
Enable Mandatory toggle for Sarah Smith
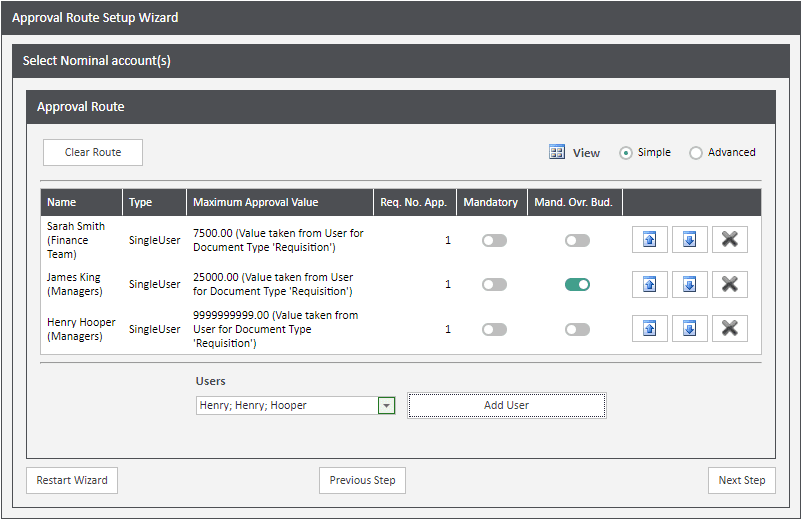494,241
